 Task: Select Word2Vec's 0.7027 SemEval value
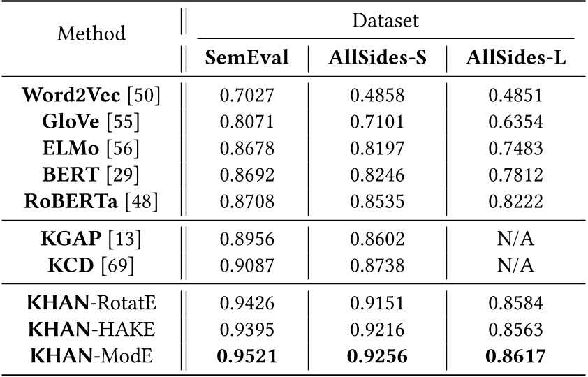pyautogui.click(x=247, y=97)
